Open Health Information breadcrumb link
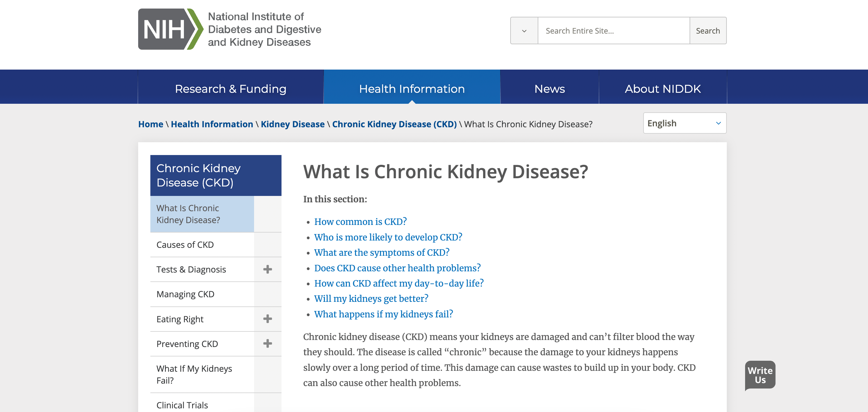 tap(212, 124)
